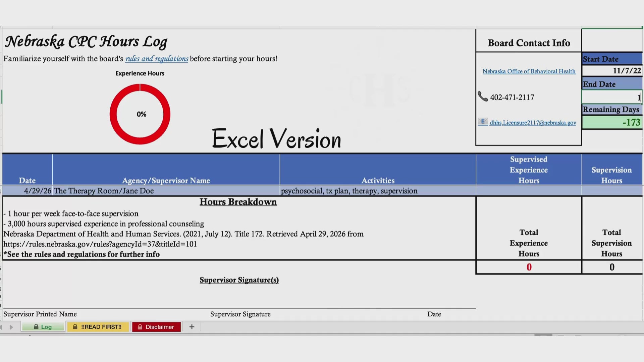This screenshot has height=362, width=644.
Task: Add a new sheet with plus button
Action: (x=192, y=327)
